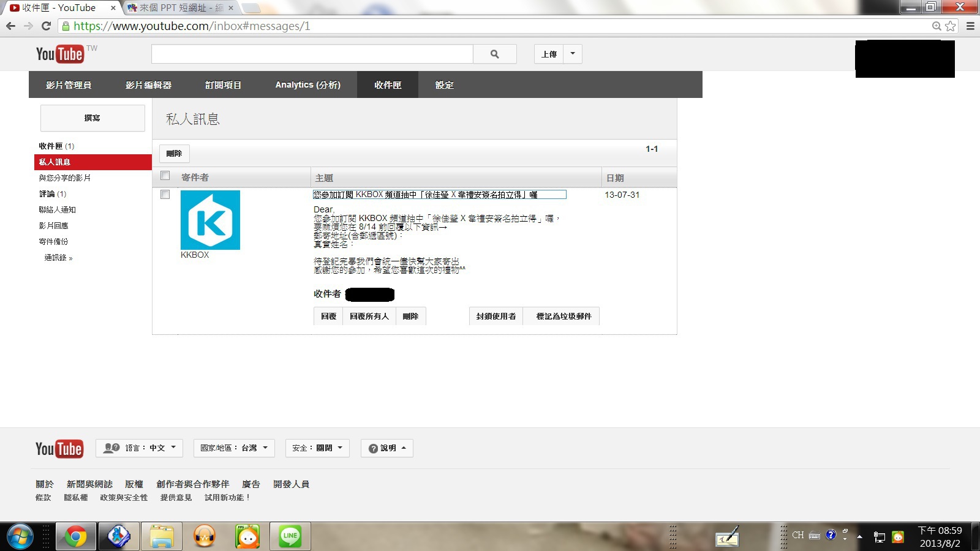Viewport: 980px width, 551px height.
Task: Click the 刪除 button above message list
Action: (175, 154)
